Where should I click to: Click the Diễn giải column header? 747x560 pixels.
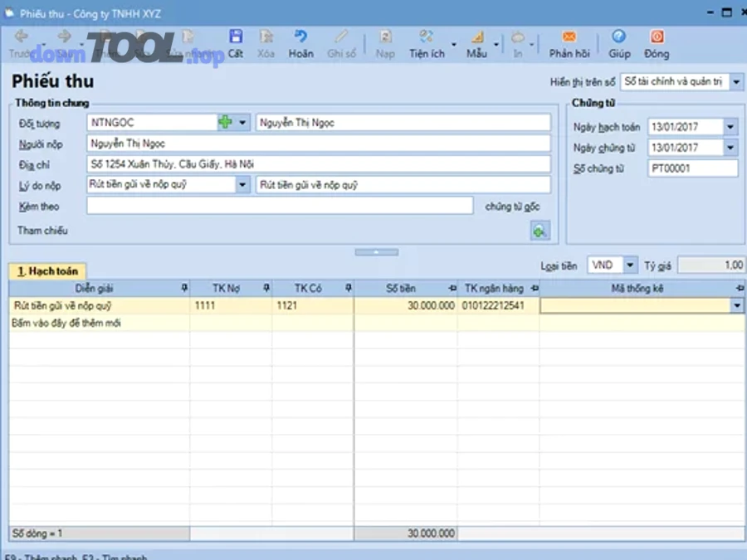tap(94, 288)
